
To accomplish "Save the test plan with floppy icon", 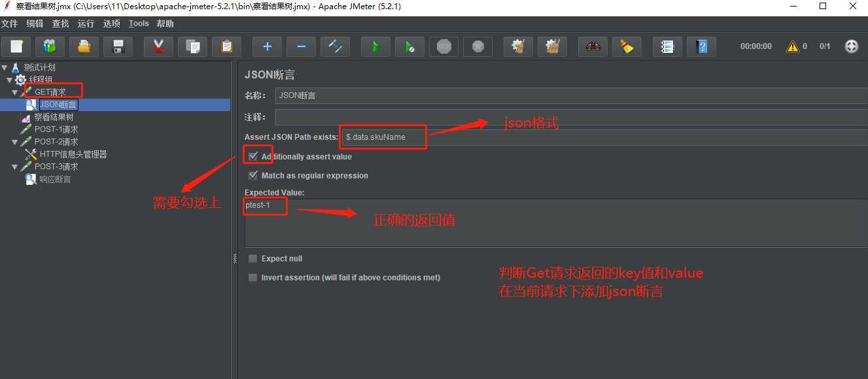I will 118,46.
